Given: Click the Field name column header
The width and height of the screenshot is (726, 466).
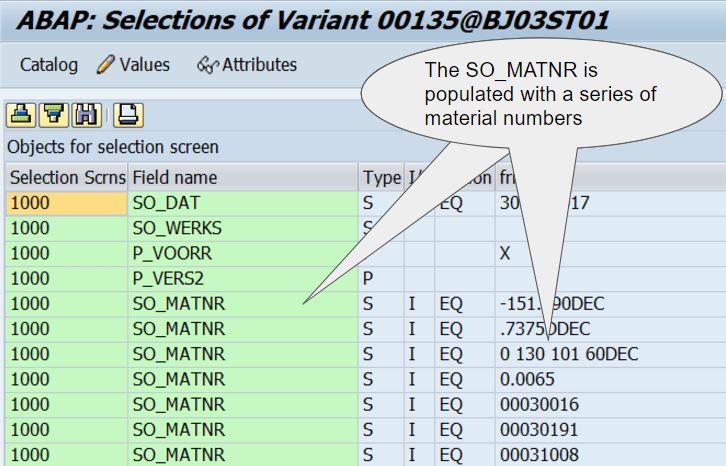Looking at the screenshot, I should 243,177.
